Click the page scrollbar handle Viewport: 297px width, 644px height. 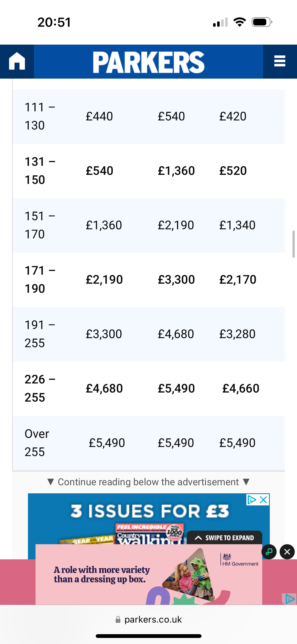coord(293,244)
